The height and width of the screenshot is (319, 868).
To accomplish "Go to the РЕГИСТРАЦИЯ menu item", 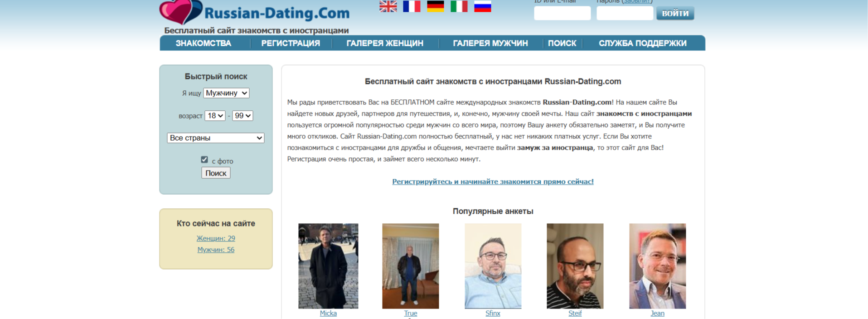I will [x=291, y=43].
